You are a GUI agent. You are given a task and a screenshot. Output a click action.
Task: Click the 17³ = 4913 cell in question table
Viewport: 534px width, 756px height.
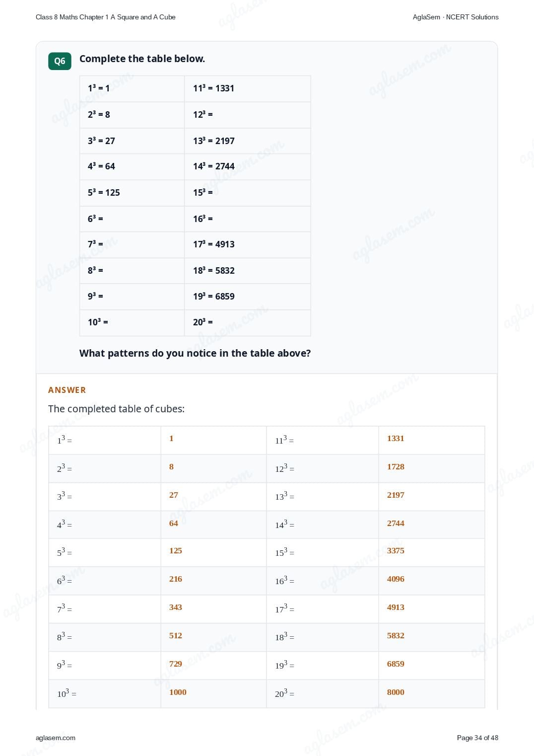tap(248, 244)
